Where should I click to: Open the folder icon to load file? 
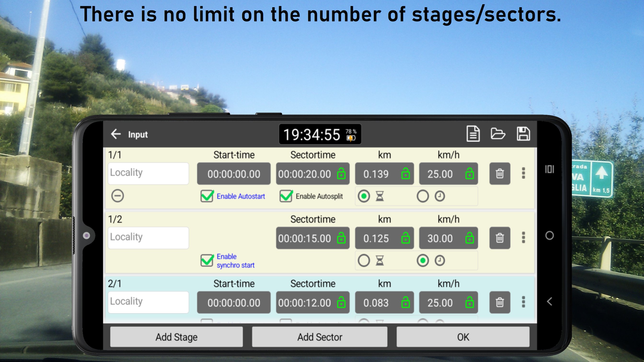click(498, 134)
